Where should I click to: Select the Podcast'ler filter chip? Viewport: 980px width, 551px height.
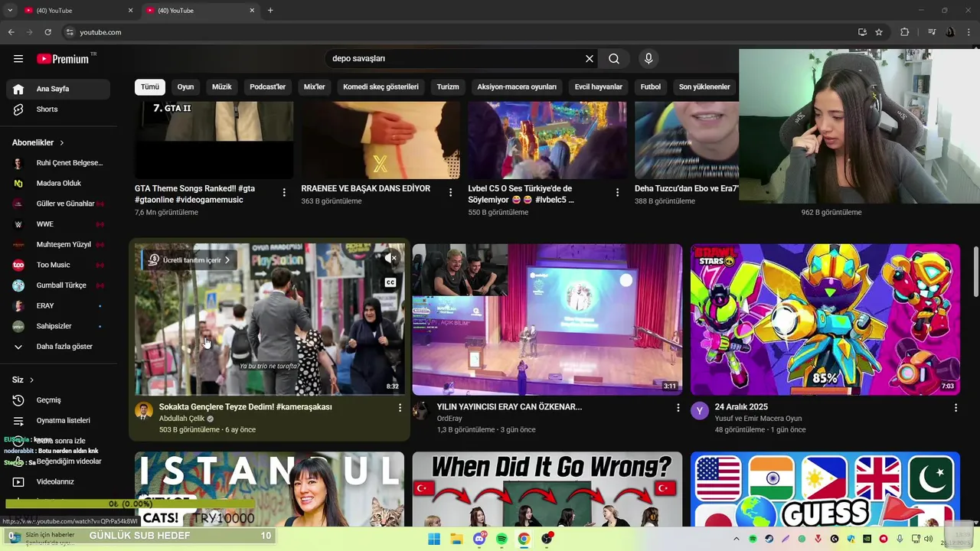267,86
